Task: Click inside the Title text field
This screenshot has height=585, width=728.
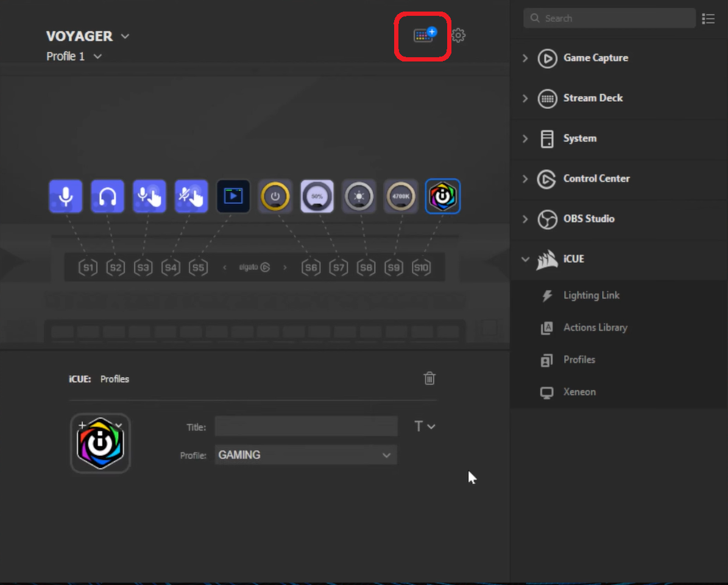Action: point(305,426)
